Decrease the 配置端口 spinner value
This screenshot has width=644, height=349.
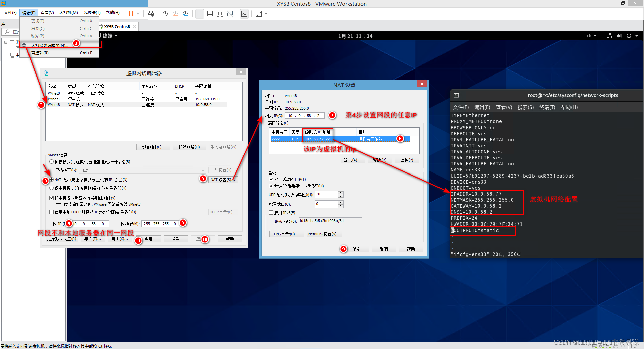341,206
